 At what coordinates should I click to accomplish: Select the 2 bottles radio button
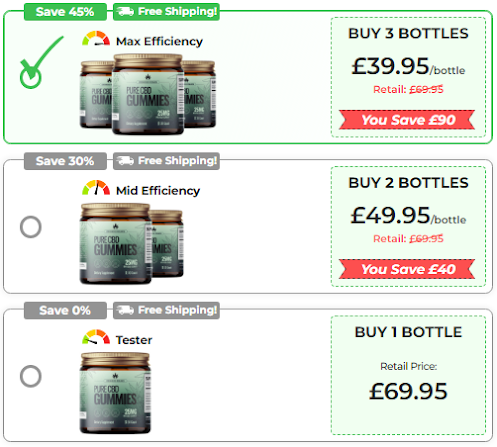(x=31, y=227)
